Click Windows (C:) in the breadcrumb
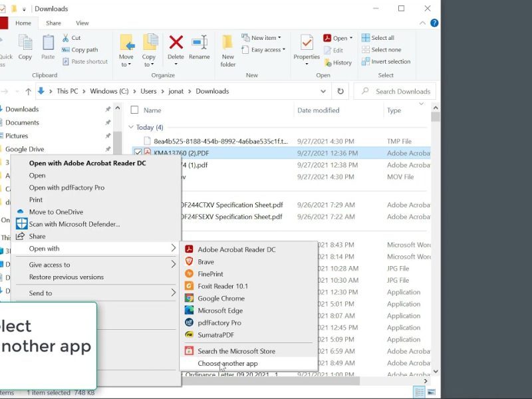The height and width of the screenshot is (399, 532). (109, 91)
